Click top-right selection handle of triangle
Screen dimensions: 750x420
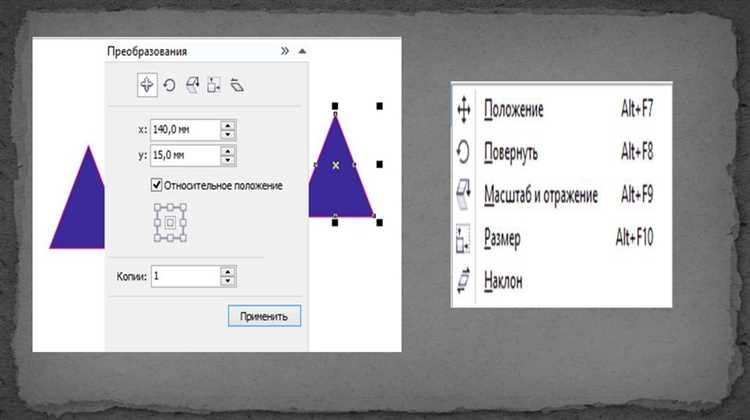click(x=379, y=106)
